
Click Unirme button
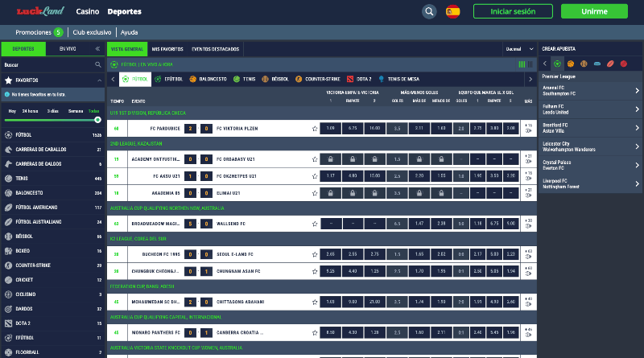594,11
